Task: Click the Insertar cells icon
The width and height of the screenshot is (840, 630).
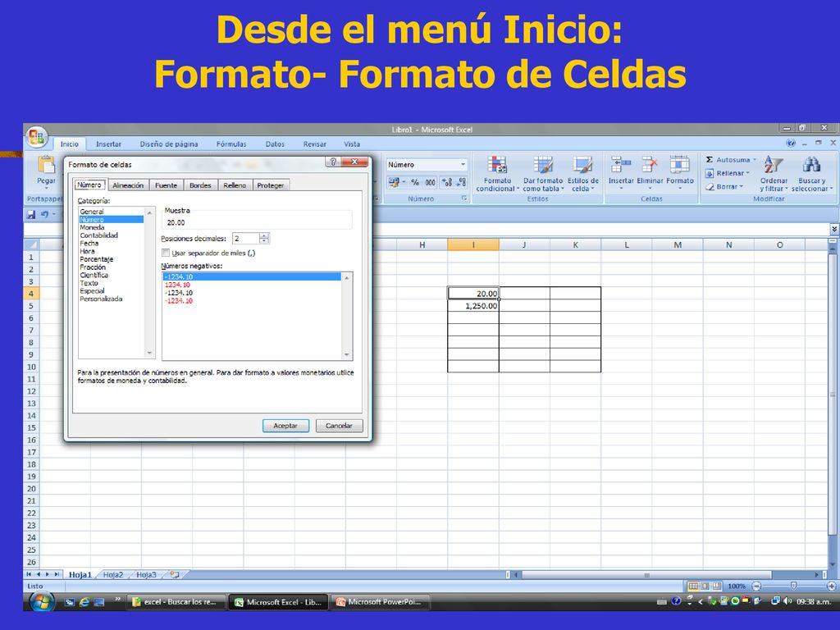Action: pyautogui.click(x=621, y=164)
